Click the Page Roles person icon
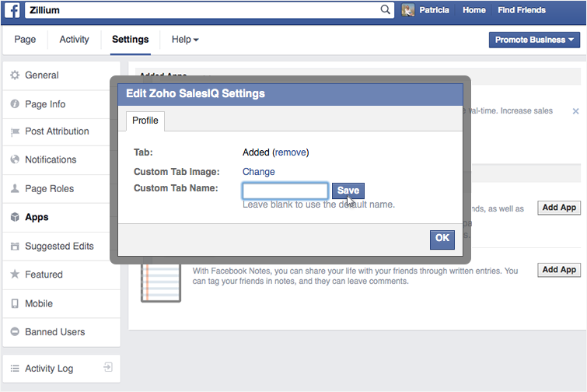 [15, 188]
